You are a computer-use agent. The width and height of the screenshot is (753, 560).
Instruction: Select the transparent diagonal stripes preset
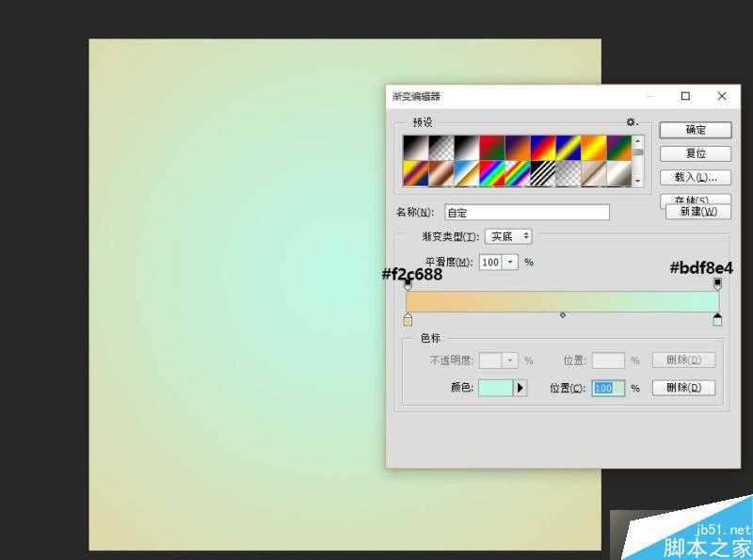pyautogui.click(x=567, y=174)
